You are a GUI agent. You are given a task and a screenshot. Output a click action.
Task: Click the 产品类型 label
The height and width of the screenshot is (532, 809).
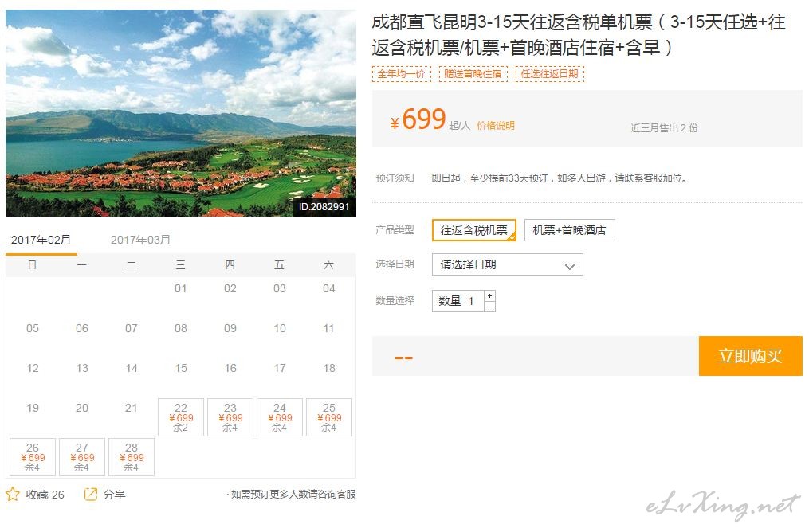pos(395,230)
